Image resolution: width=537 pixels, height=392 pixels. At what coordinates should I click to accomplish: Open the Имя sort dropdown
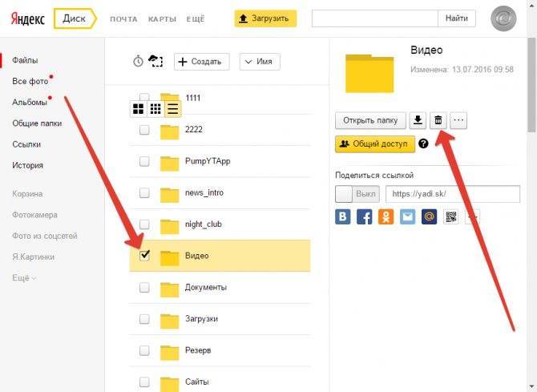pos(260,62)
